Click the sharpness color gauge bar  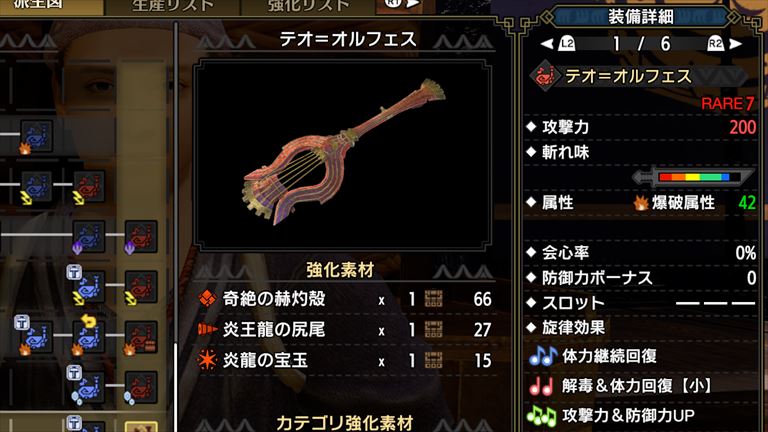694,177
